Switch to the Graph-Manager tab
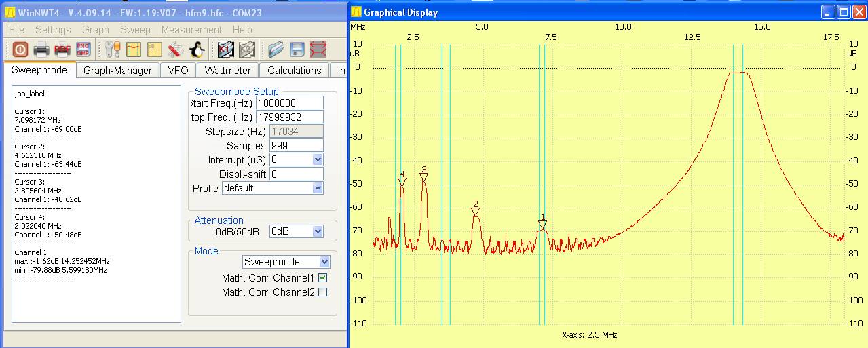The image size is (868, 348). click(x=118, y=71)
